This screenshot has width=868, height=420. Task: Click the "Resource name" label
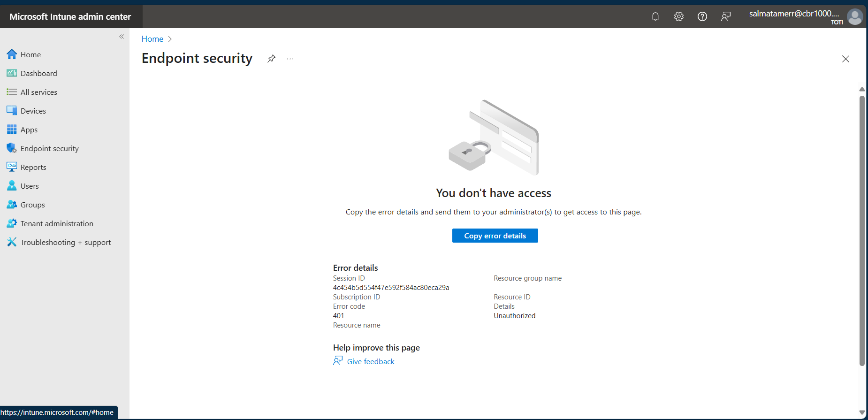pos(357,325)
